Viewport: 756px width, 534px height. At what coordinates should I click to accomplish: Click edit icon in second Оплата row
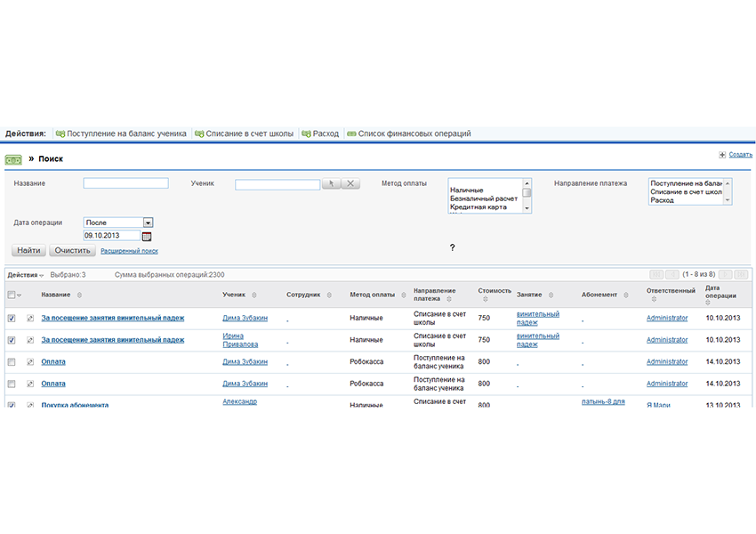(30, 384)
